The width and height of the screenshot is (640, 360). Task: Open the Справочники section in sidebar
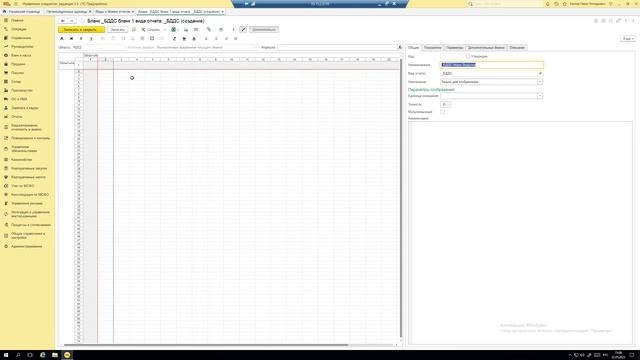tap(21, 38)
